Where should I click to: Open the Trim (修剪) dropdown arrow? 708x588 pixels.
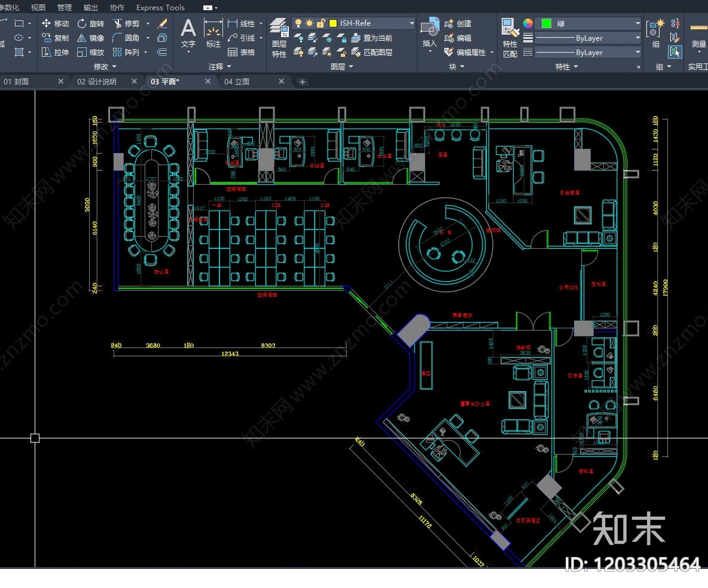click(x=148, y=23)
